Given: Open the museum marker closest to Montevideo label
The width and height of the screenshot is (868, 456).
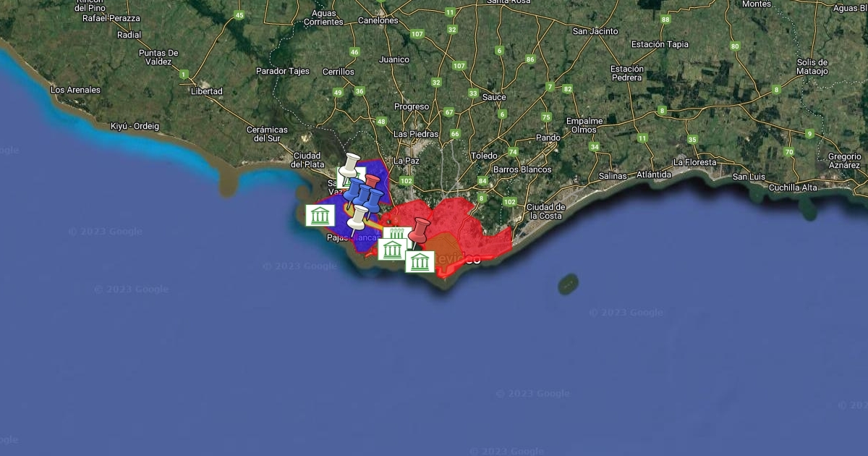Looking at the screenshot, I should pos(420,261).
